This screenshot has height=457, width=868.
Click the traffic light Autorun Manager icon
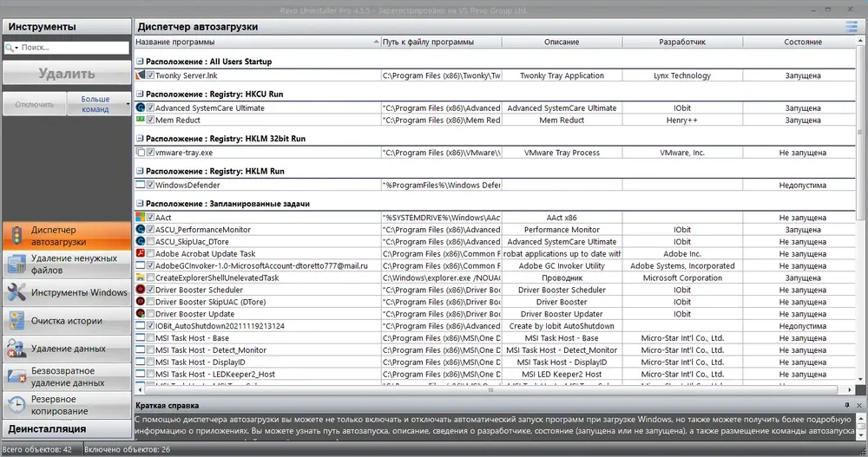[x=16, y=236]
